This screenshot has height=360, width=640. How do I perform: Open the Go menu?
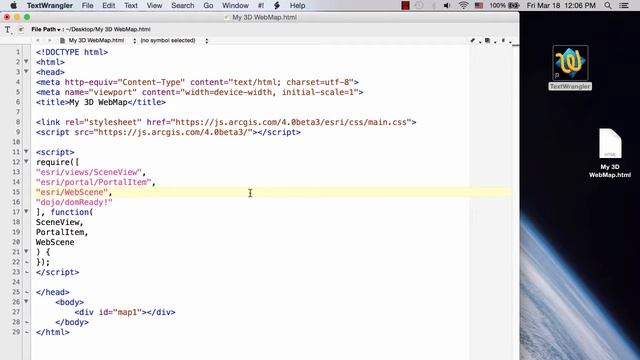coord(208,5)
